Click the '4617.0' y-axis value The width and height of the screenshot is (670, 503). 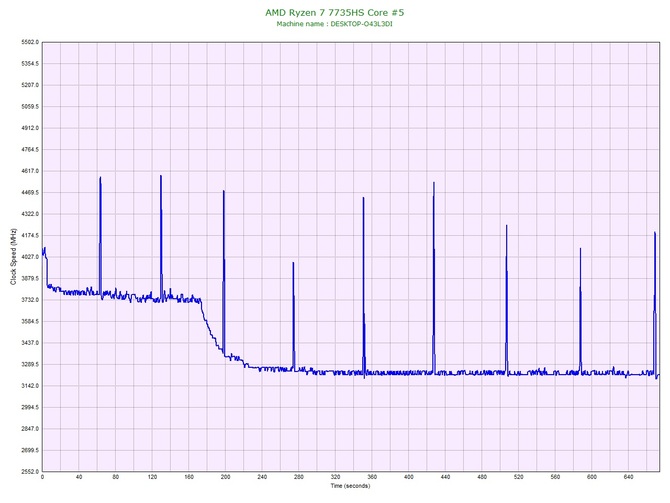(x=30, y=171)
